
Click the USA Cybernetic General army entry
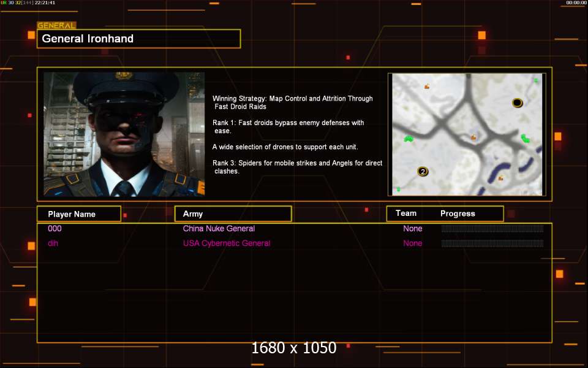pos(227,243)
